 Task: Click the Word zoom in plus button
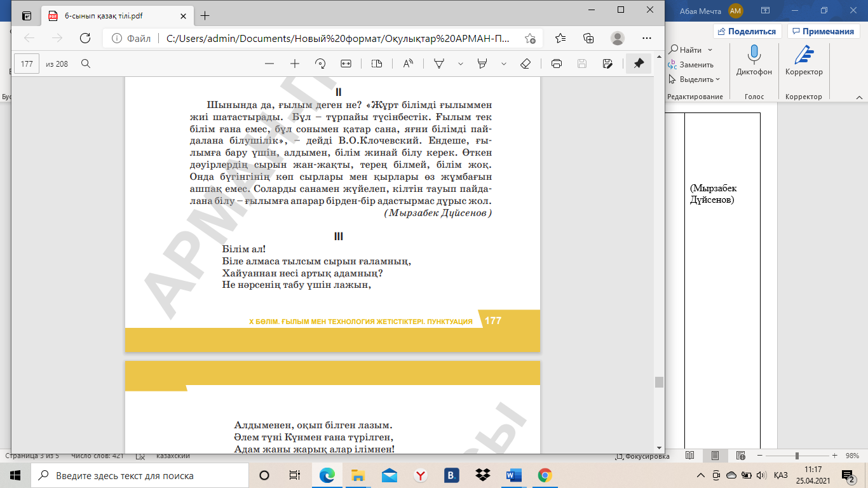834,456
